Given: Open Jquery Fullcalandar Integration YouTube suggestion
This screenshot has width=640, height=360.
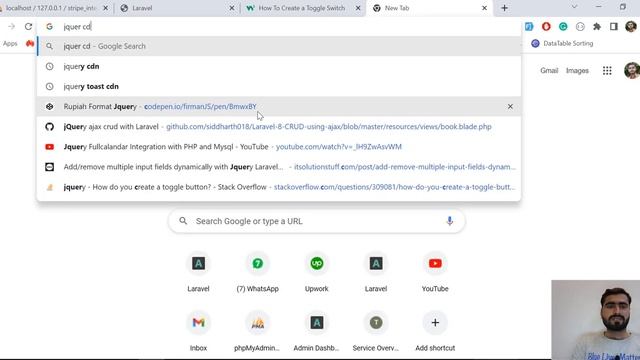Looking at the screenshot, I should coord(279,147).
